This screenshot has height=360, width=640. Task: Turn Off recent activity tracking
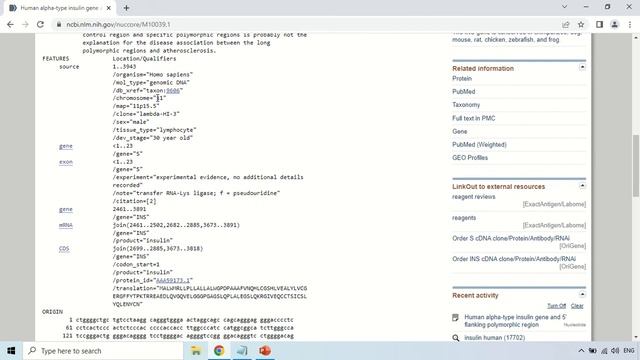click(556, 306)
